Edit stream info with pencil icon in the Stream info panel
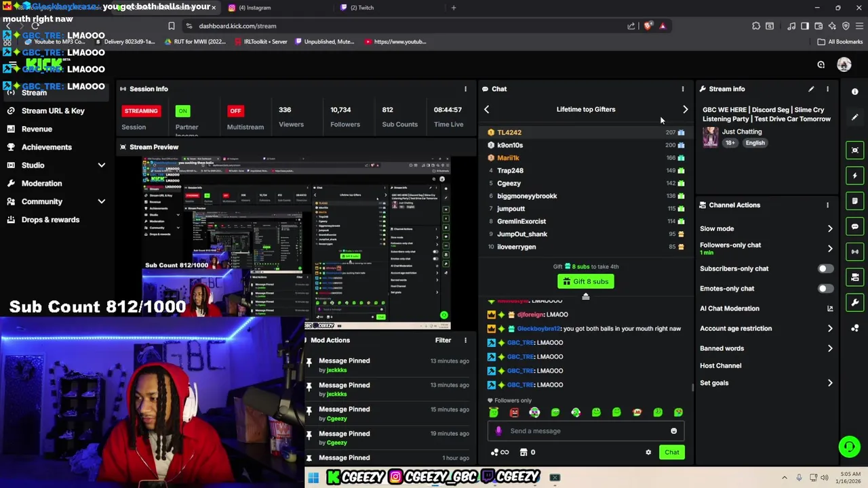 click(x=811, y=89)
